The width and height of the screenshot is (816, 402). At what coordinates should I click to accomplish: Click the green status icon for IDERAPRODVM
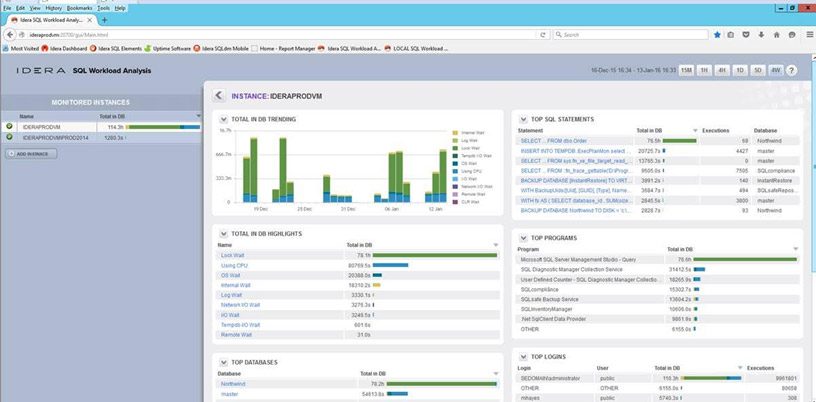point(9,127)
